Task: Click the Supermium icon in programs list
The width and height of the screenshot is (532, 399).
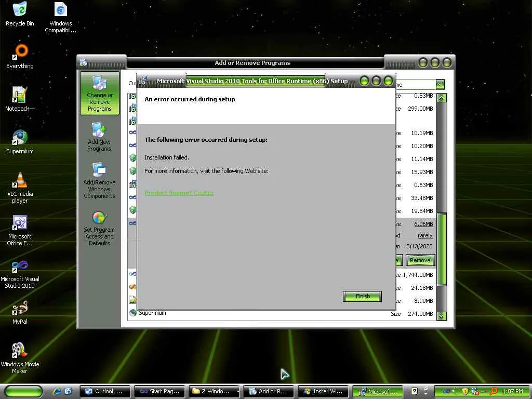Action: click(132, 313)
